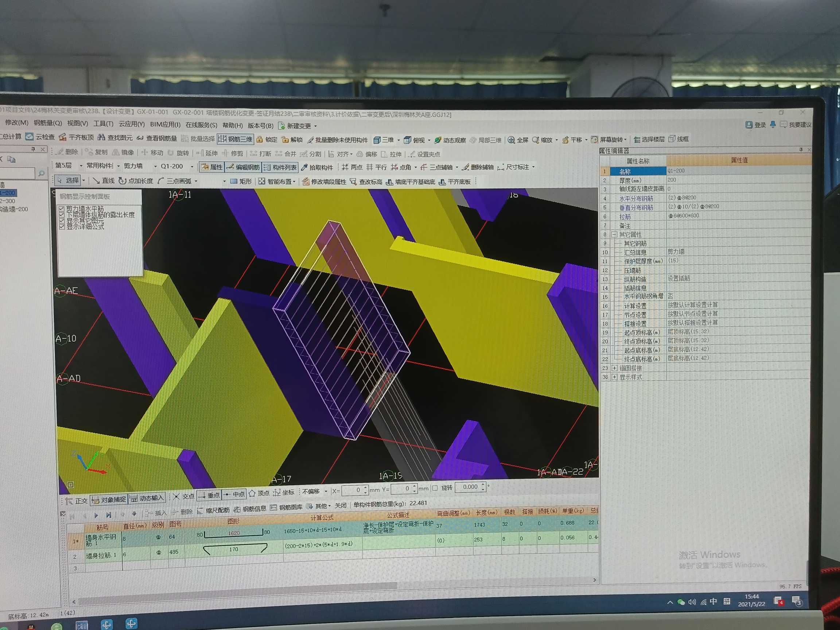840x630 pixels.
Task: Click the 缩尺配筋 button
Action: click(x=213, y=510)
